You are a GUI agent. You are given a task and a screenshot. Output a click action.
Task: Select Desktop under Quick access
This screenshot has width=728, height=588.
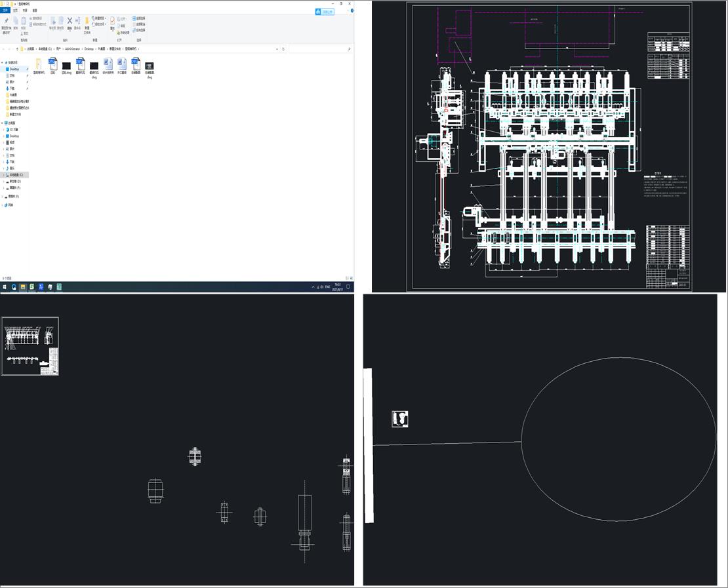(14, 69)
